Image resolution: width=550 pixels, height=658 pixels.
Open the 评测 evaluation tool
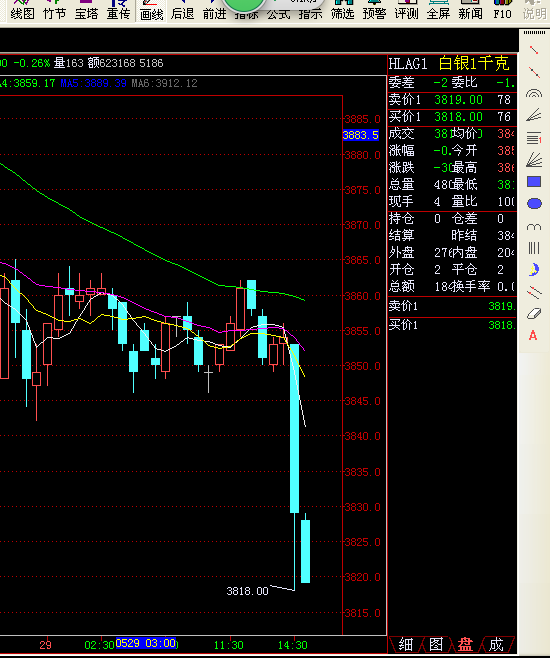pos(406,10)
